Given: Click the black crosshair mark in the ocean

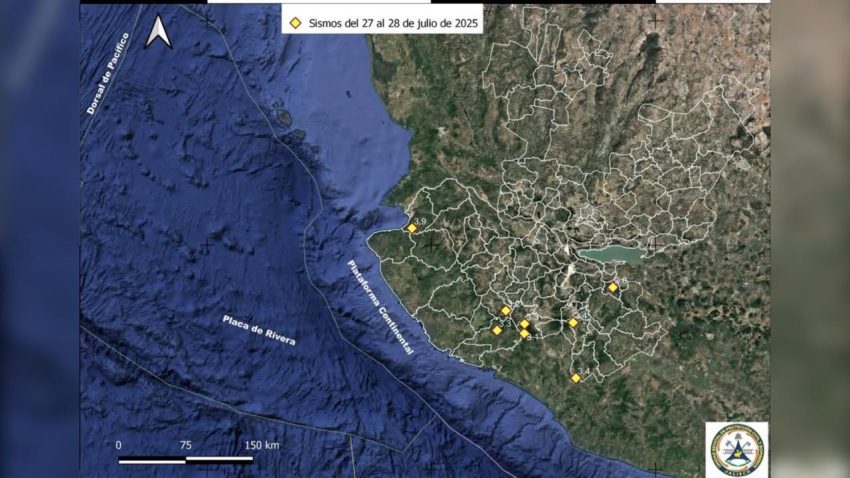Looking at the screenshot, I should [x=206, y=247].
